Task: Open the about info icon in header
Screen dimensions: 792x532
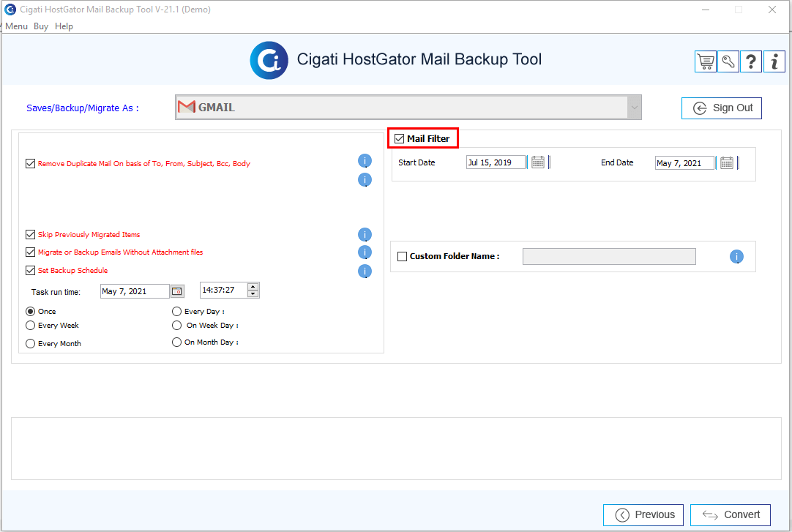Action: [774, 61]
